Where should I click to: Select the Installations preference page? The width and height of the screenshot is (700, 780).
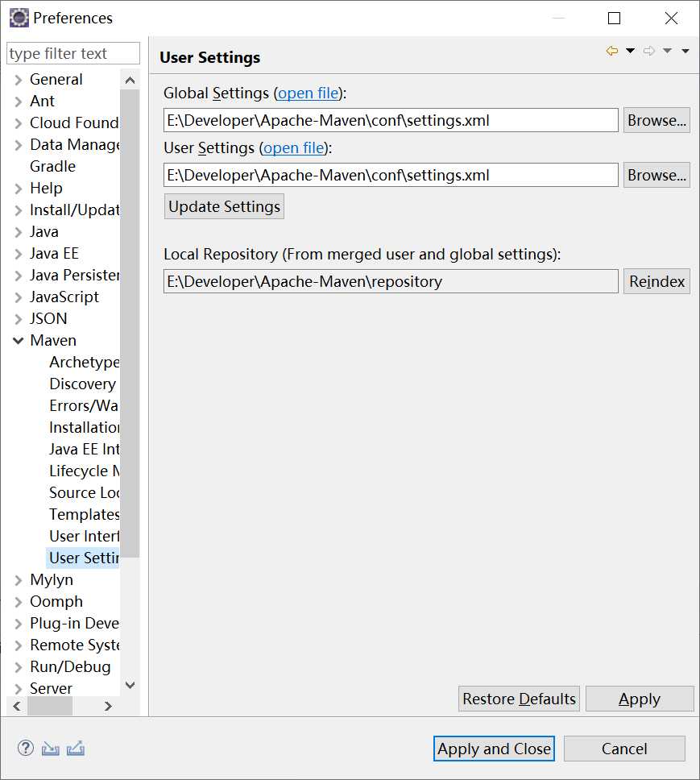coord(84,428)
